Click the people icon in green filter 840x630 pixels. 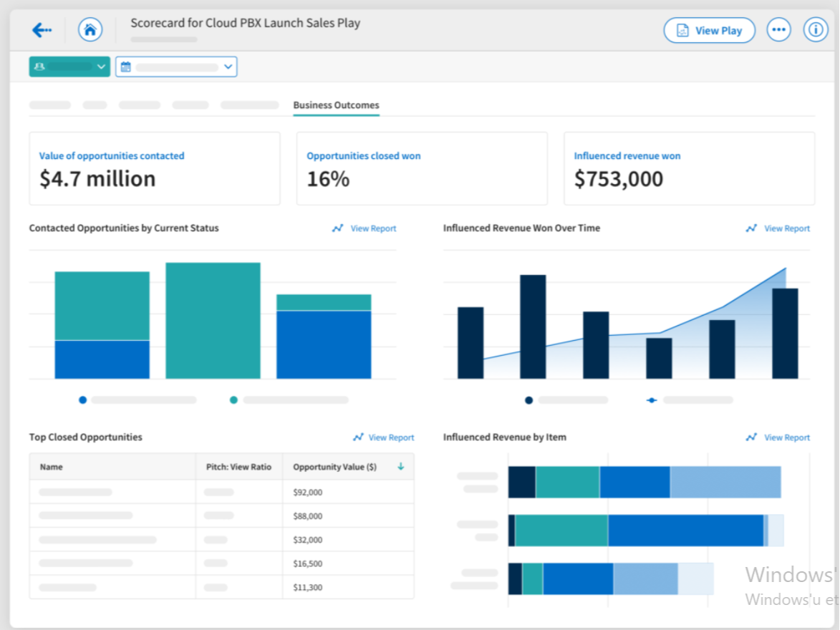click(39, 67)
